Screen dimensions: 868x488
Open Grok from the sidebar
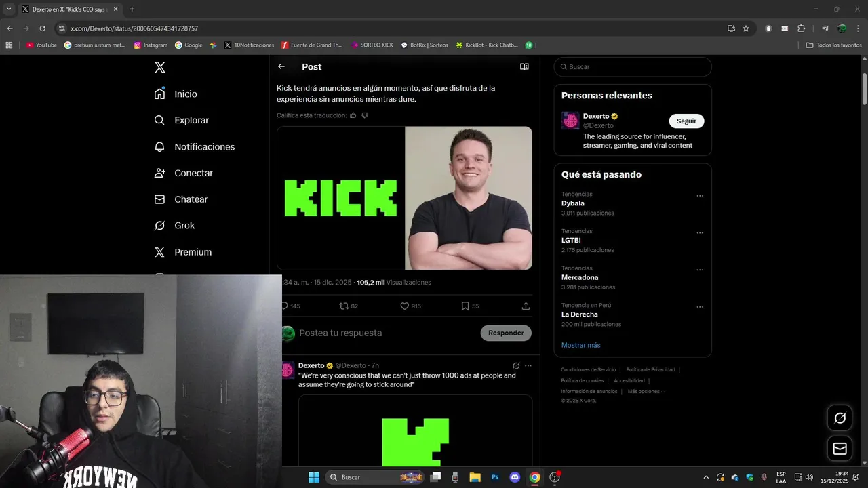174,226
